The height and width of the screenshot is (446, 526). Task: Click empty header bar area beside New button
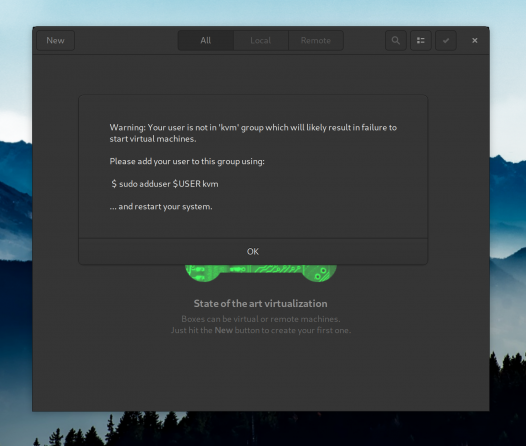126,41
